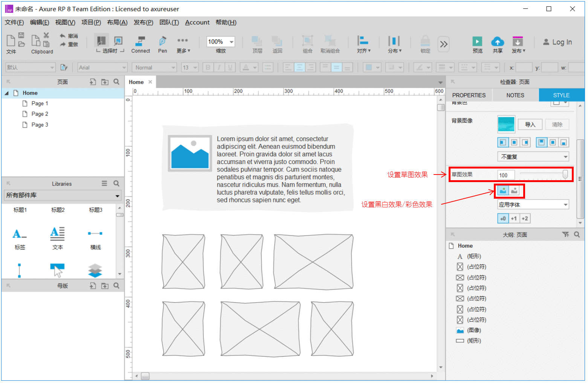Click search icon in Libraries panel
Screen dimensions: 588x383
pos(116,183)
